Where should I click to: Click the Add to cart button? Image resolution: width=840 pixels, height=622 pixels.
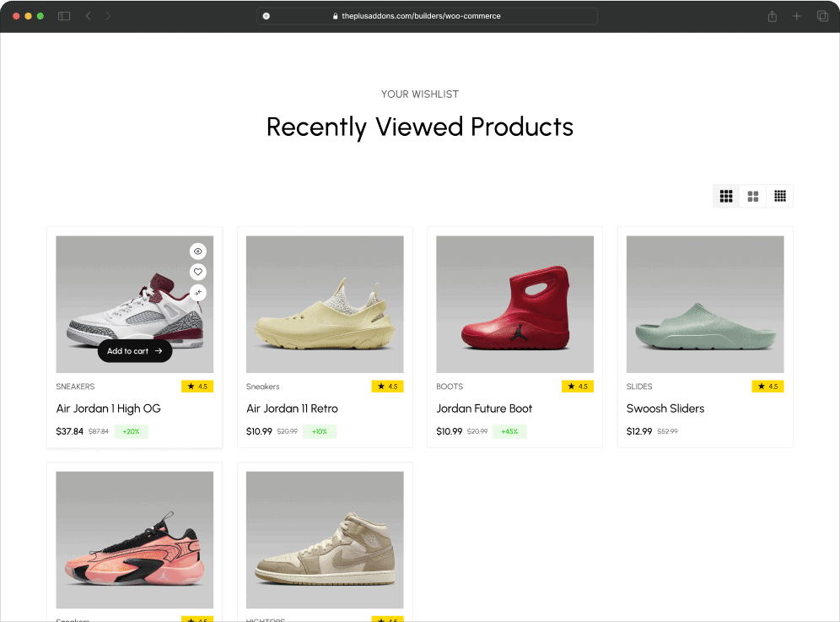coord(135,351)
